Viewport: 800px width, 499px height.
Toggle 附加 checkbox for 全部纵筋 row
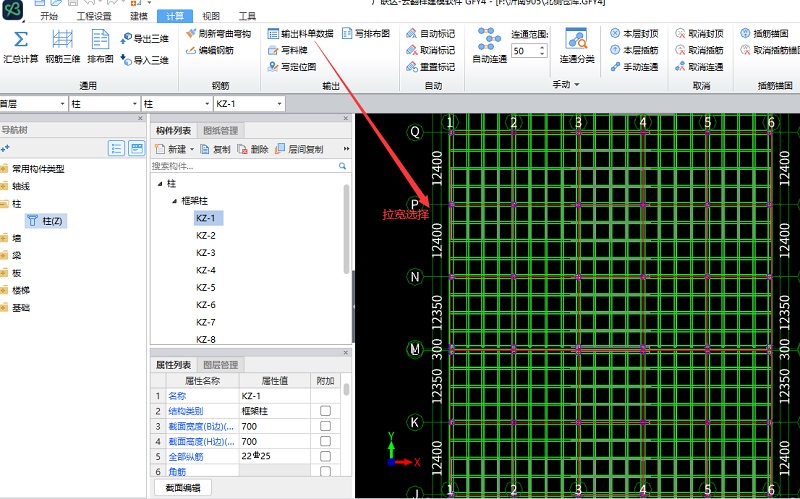coord(325,456)
